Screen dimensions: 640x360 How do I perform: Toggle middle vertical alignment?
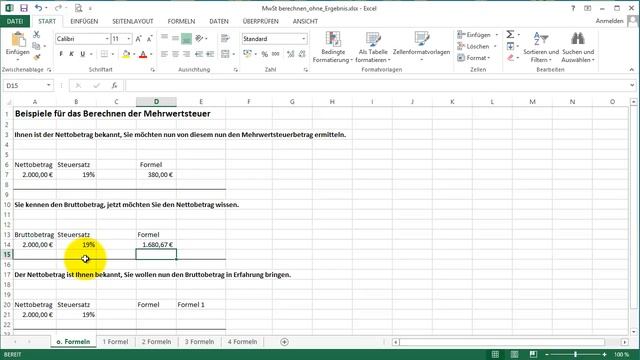click(176, 38)
